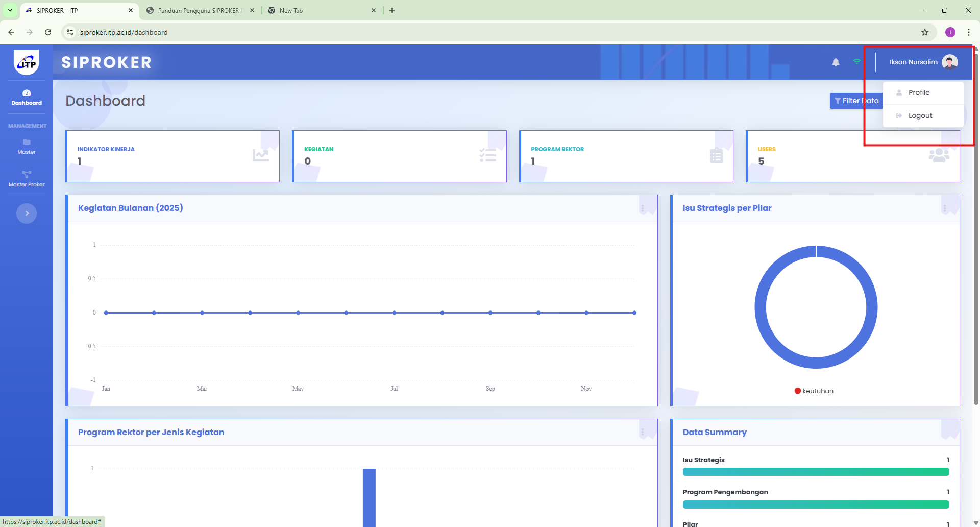This screenshot has height=527, width=980.
Task: Click the Filter Data button
Action: (856, 101)
